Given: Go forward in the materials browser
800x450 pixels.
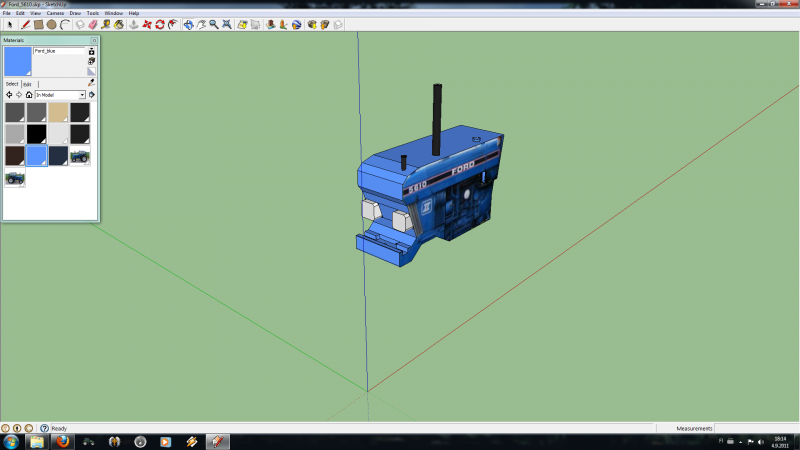Looking at the screenshot, I should [x=19, y=95].
